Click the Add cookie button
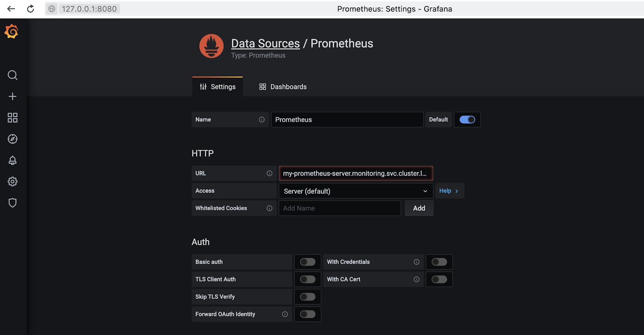The height and width of the screenshot is (335, 644). [419, 208]
